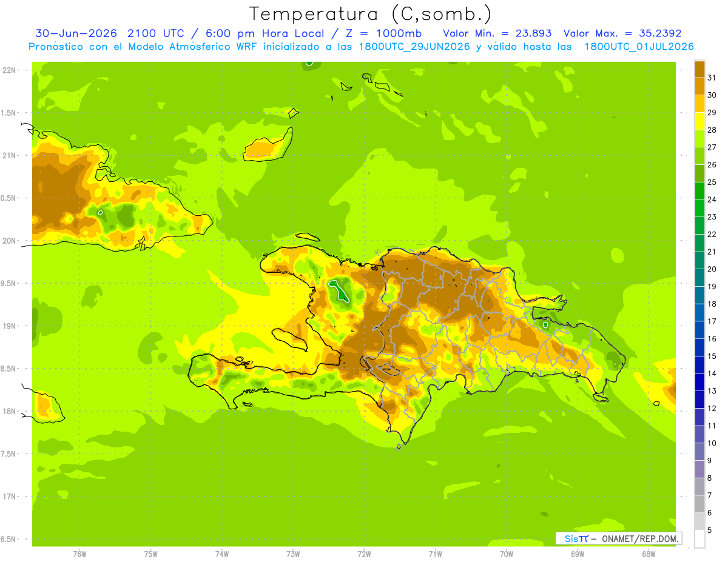Screen dimensions: 728x562
Task: Click the yellow legend swatch between 28 and 29
Action: 699,122
